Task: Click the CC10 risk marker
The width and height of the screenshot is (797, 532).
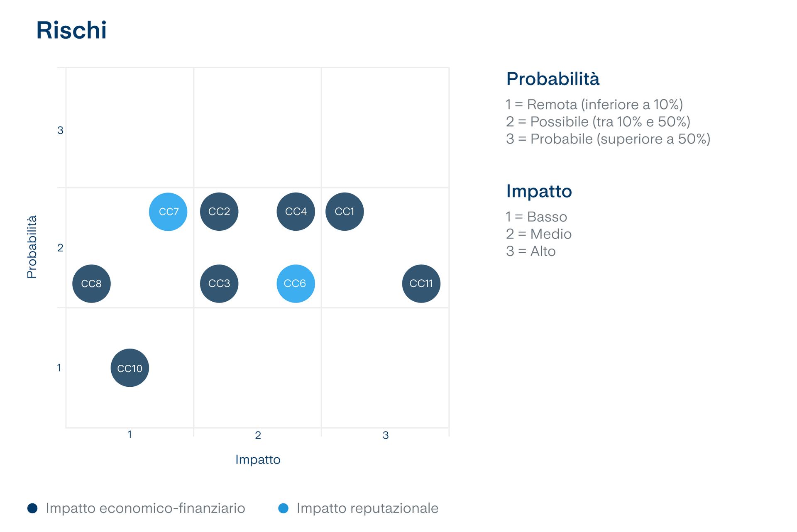Action: [x=130, y=368]
